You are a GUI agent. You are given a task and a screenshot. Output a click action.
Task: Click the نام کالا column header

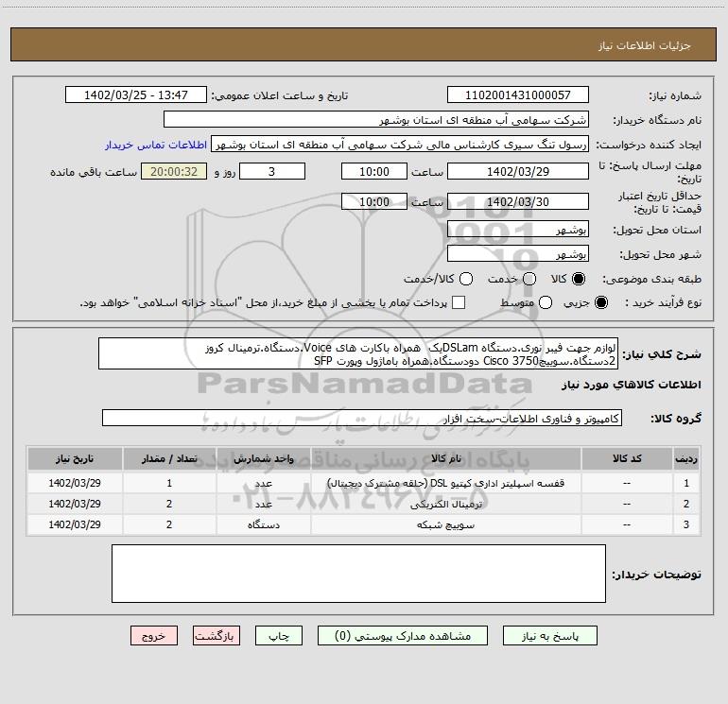tap(445, 459)
